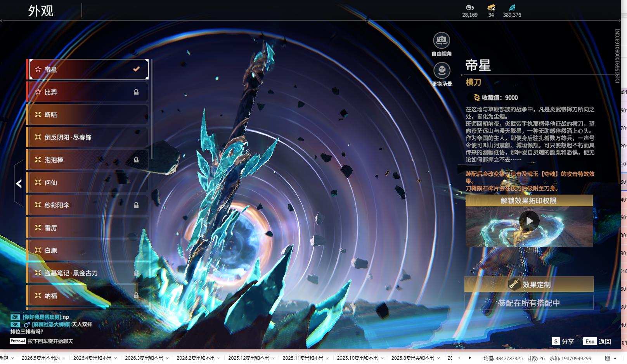The image size is (627, 364).
Task: Open dropdown arrow on 2025.11卖出和不出 sheet tab
Action: click(x=327, y=358)
